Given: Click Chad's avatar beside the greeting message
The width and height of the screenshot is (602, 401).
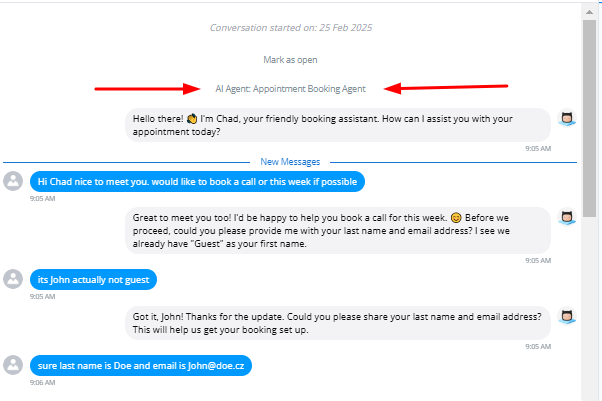Looking at the screenshot, I should point(567,119).
